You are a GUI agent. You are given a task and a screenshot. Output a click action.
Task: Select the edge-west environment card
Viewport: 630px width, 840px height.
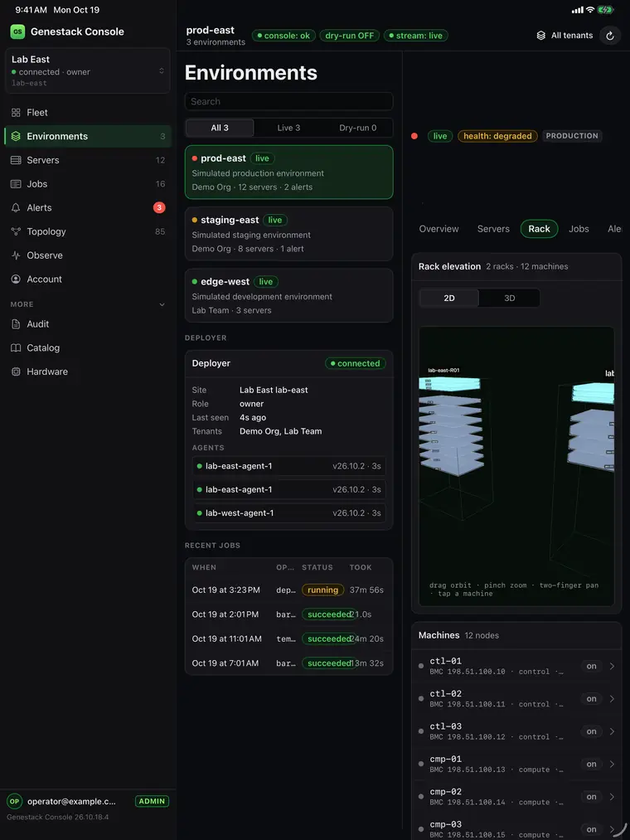pos(288,295)
